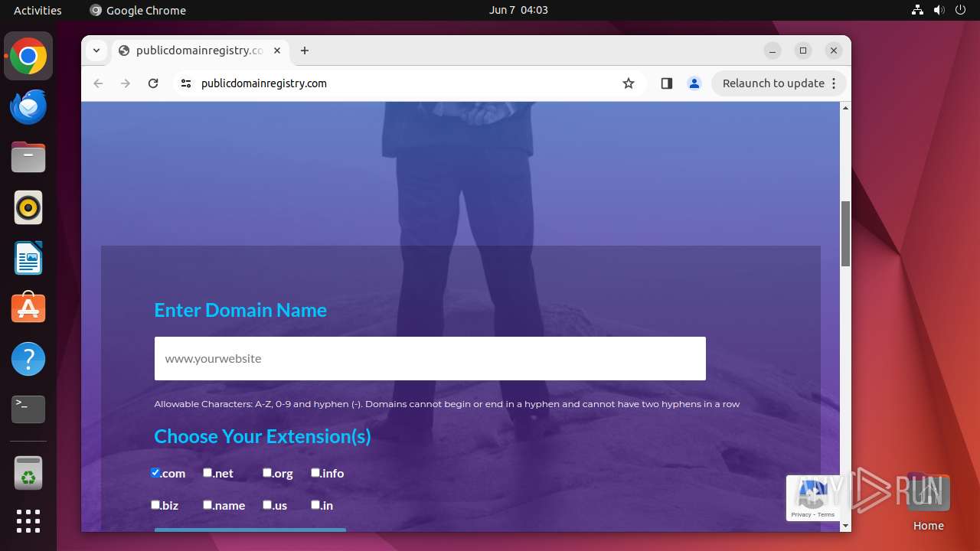
Task: Click the Allowable Characters hint text
Action: 447,404
